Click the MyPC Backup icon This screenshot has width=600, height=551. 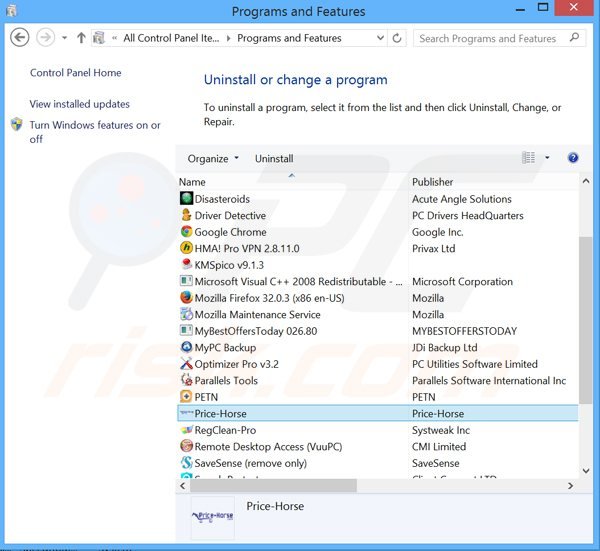(186, 347)
